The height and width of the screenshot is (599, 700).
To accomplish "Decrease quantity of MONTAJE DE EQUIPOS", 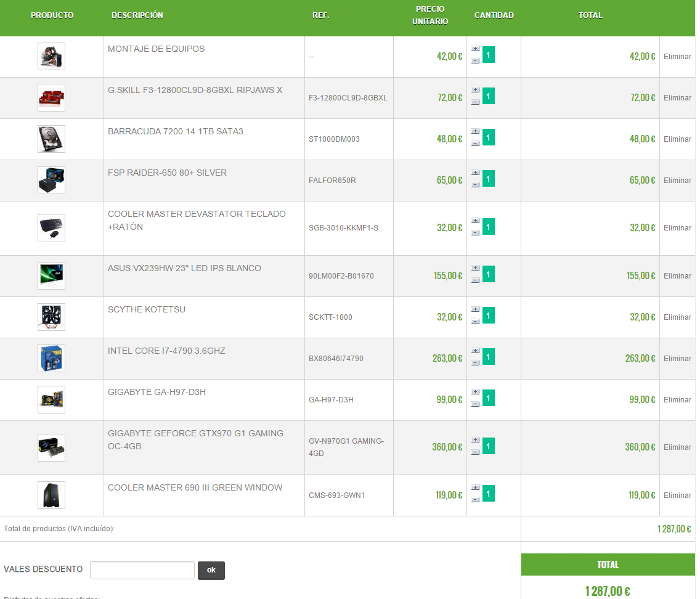I will coord(475,61).
